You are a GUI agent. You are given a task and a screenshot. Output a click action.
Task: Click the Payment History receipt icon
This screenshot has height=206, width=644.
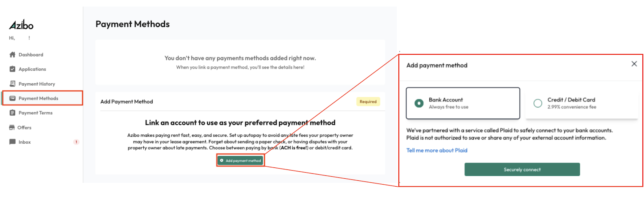tap(12, 84)
